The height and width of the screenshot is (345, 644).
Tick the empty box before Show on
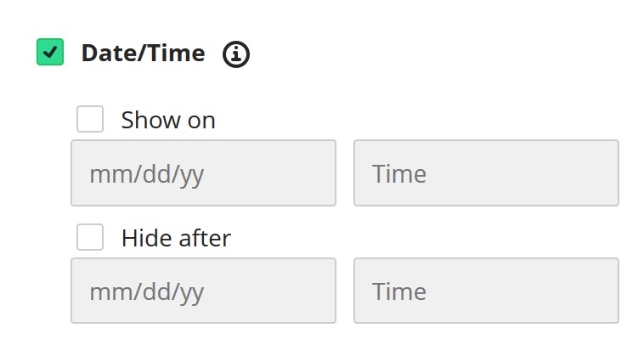click(90, 119)
